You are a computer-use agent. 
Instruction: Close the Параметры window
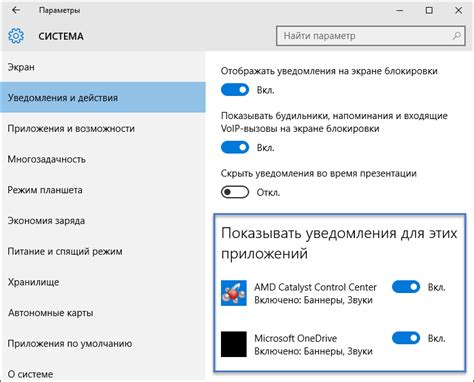tap(459, 10)
